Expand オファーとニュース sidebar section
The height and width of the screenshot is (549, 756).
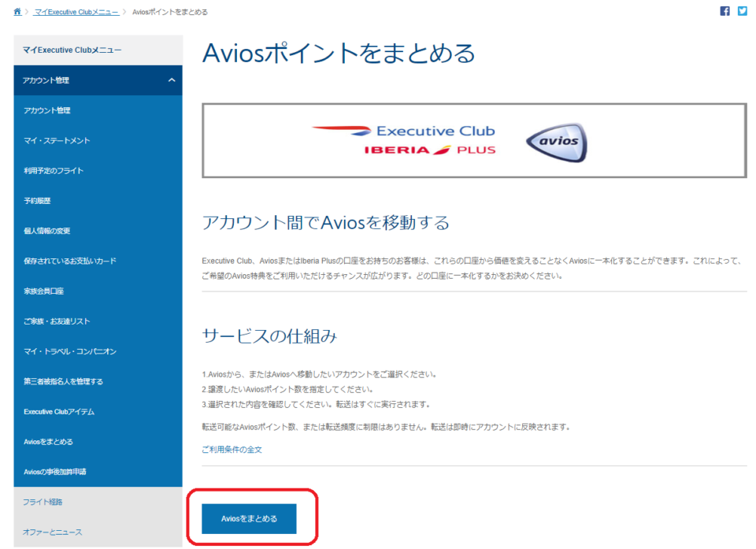click(53, 532)
